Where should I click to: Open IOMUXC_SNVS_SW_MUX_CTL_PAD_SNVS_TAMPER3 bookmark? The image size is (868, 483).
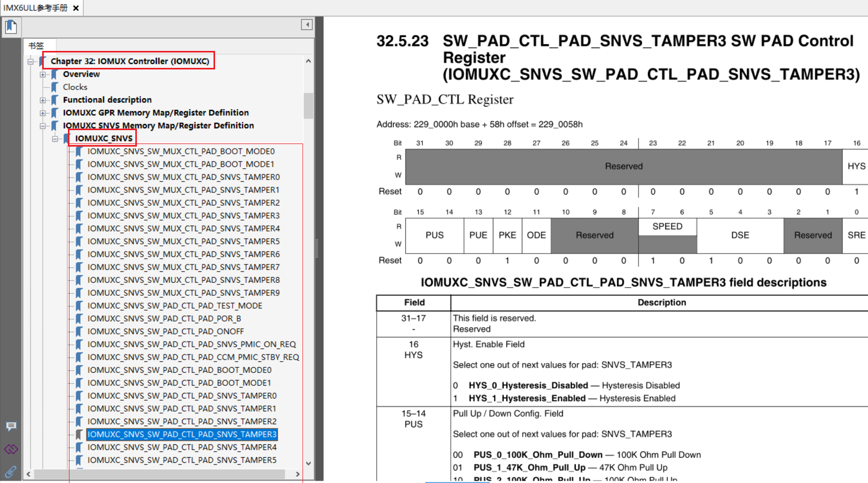184,216
